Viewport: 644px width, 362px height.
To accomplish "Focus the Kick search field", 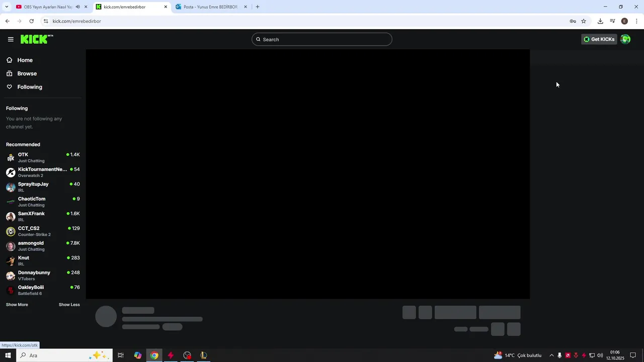I will [x=322, y=39].
